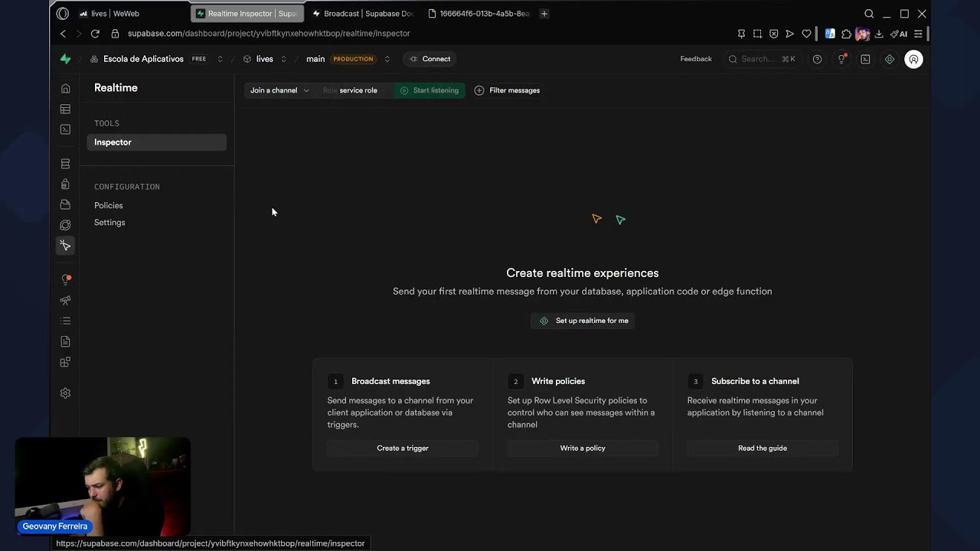The image size is (980, 551).
Task: Open the Storage sidebar icon
Action: point(65,204)
